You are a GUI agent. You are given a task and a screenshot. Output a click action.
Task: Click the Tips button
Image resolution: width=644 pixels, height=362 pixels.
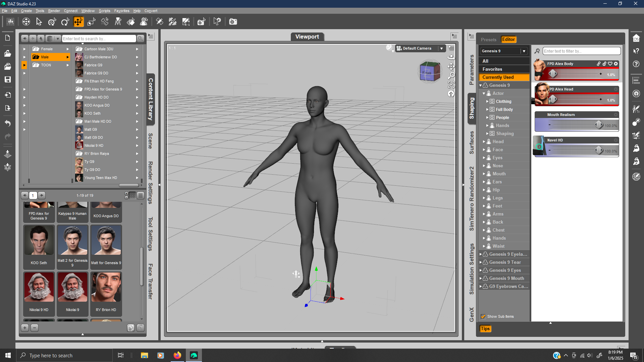(x=485, y=328)
